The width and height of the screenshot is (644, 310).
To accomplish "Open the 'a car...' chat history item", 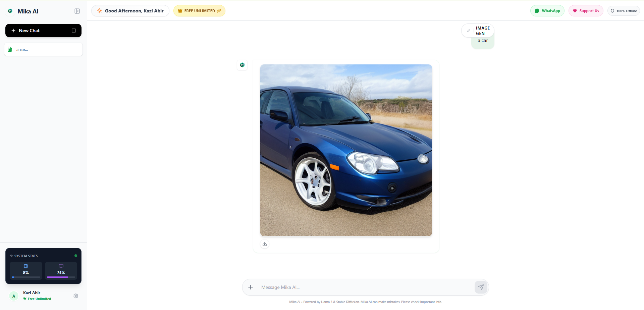I will (43, 49).
